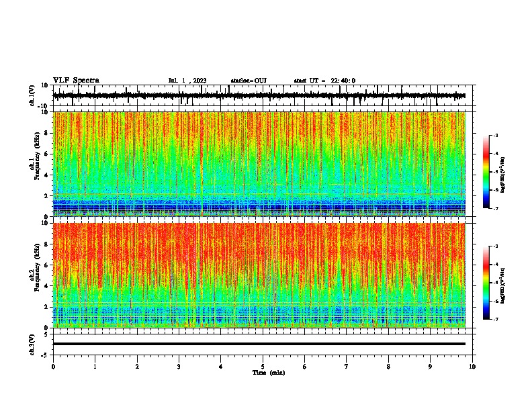The height and width of the screenshot is (411, 532).
Task: Click the color scale bar beside ch.2 spectrogram
Action: (x=486, y=283)
